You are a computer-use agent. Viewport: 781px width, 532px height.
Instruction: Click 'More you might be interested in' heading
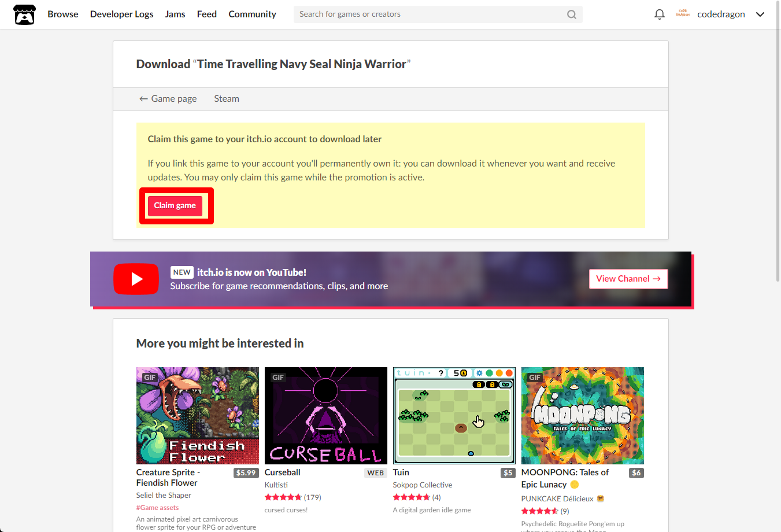(x=220, y=343)
